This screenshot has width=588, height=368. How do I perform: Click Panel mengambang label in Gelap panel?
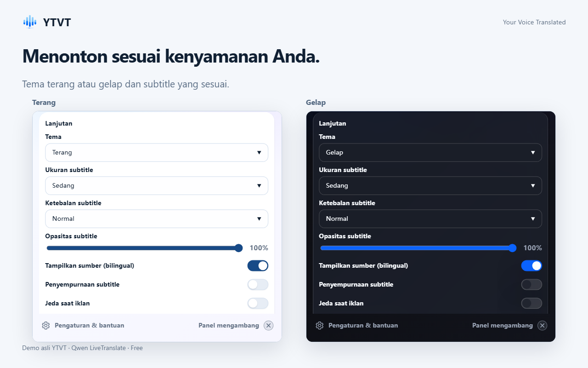point(503,325)
